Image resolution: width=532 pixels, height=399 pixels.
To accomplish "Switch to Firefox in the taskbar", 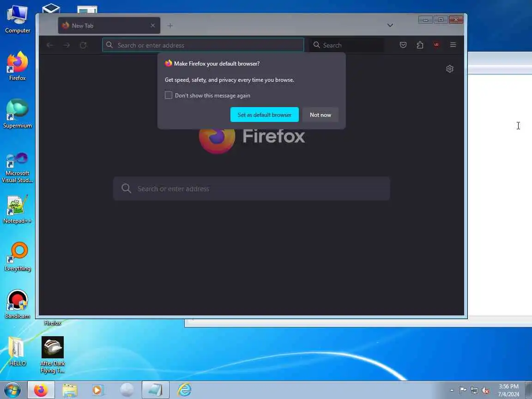I will (x=41, y=390).
